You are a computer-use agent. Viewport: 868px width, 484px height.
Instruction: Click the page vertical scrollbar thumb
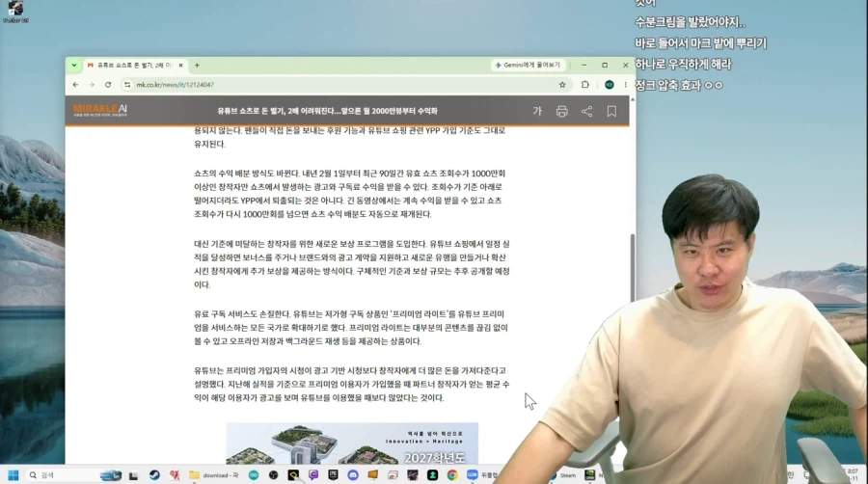tap(632, 267)
